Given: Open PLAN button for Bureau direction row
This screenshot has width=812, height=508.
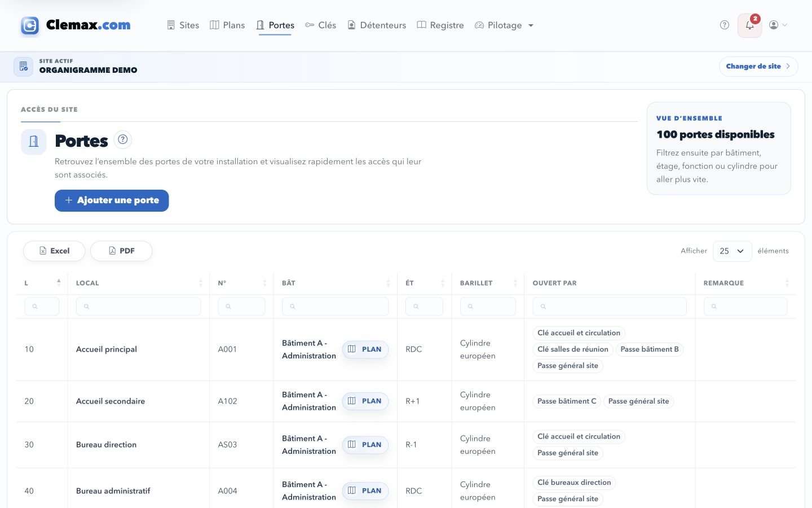Looking at the screenshot, I should tap(365, 445).
